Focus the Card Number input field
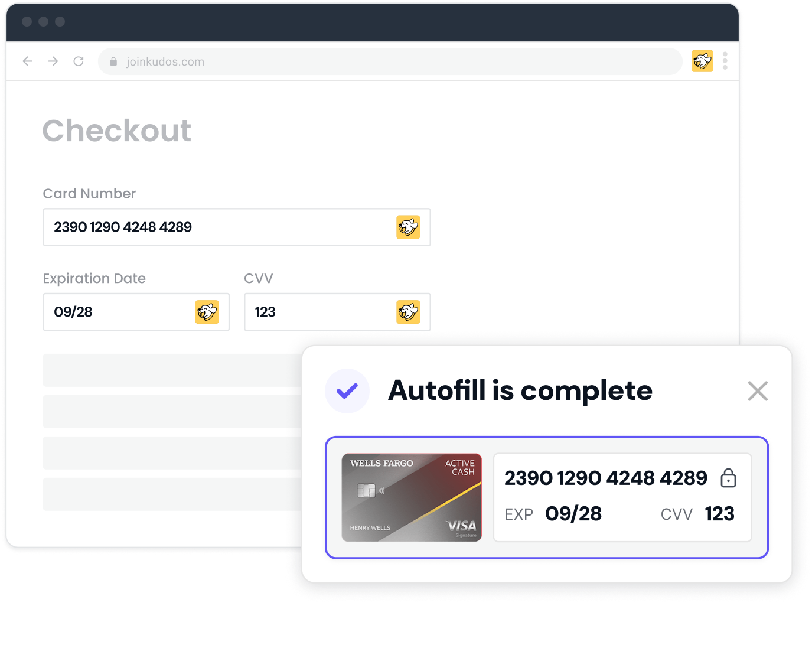 point(237,227)
